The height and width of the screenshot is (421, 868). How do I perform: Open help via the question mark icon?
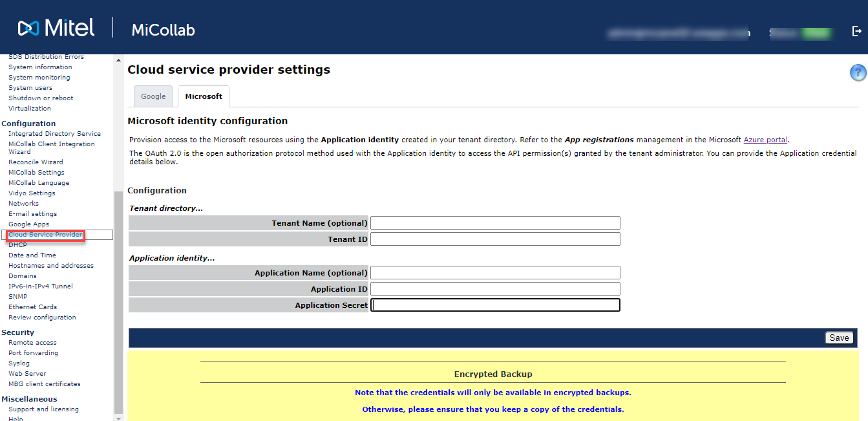[x=857, y=72]
